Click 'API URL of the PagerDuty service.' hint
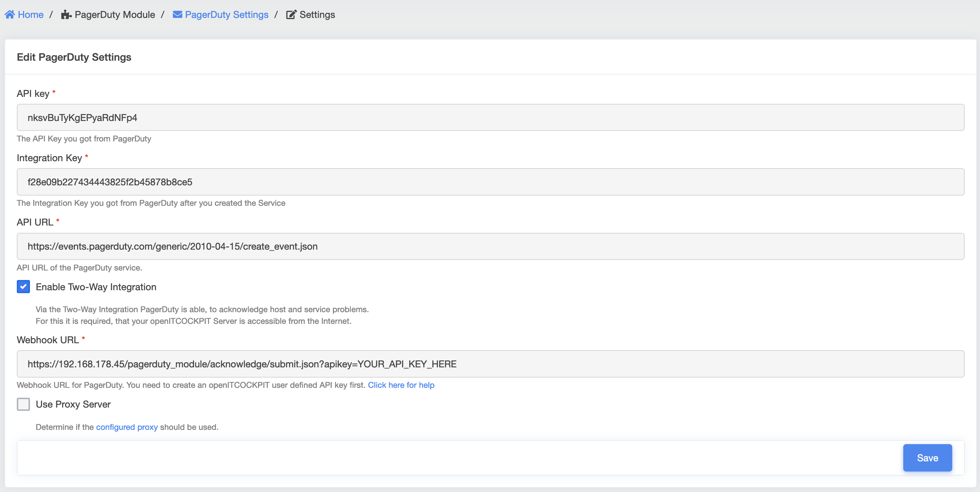 tap(80, 268)
